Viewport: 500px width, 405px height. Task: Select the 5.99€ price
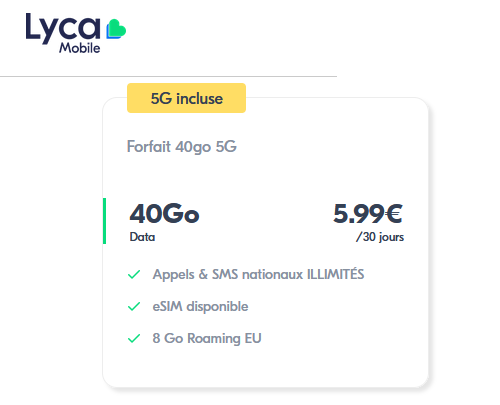[368, 213]
